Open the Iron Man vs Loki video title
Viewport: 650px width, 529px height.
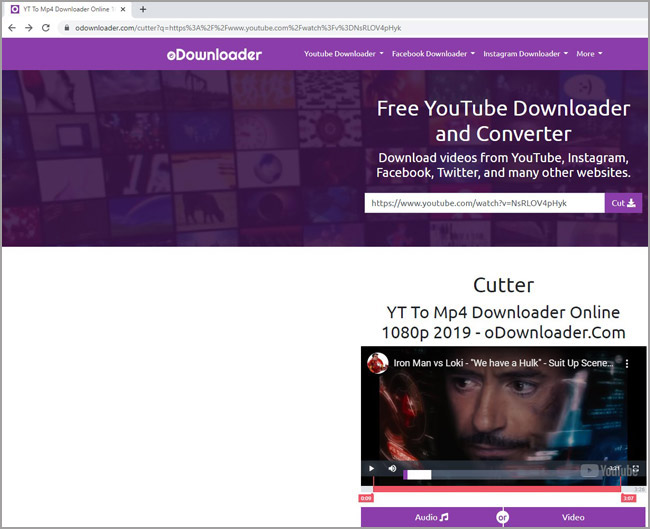click(x=503, y=363)
